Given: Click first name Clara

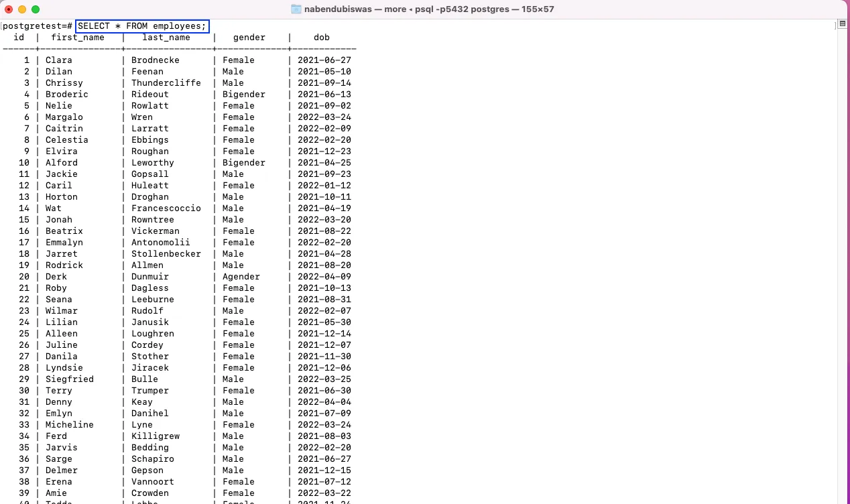Looking at the screenshot, I should pos(59,60).
